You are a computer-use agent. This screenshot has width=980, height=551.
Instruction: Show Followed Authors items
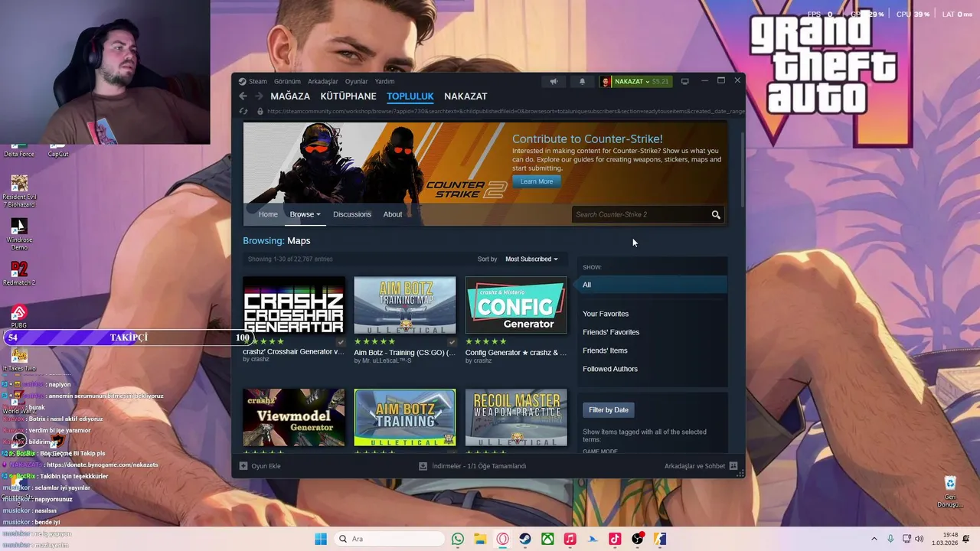point(610,369)
